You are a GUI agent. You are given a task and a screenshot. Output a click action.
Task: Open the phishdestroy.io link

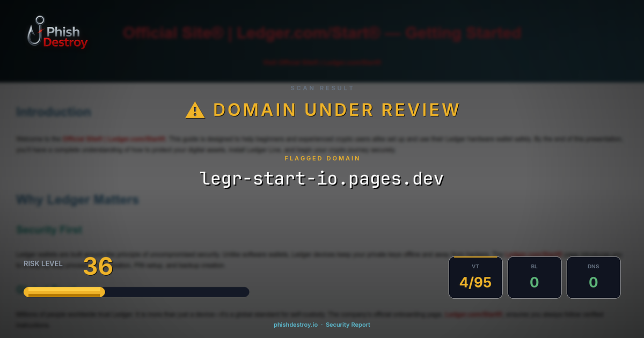(x=295, y=325)
